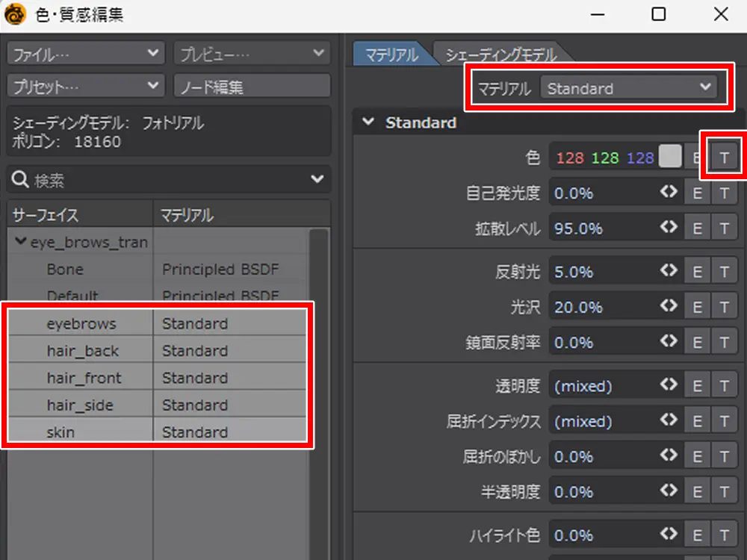Image resolution: width=747 pixels, height=560 pixels.
Task: Switch to the シェーディングモデル tab
Action: click(500, 55)
